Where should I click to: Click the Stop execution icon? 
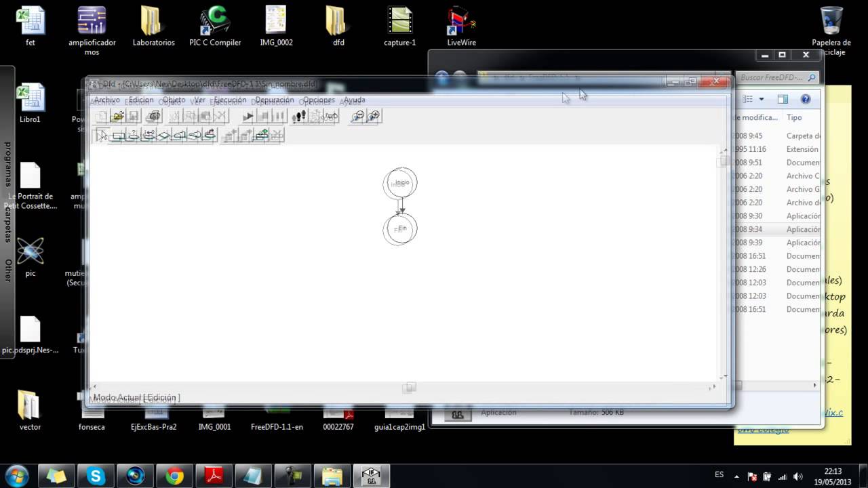(x=264, y=117)
